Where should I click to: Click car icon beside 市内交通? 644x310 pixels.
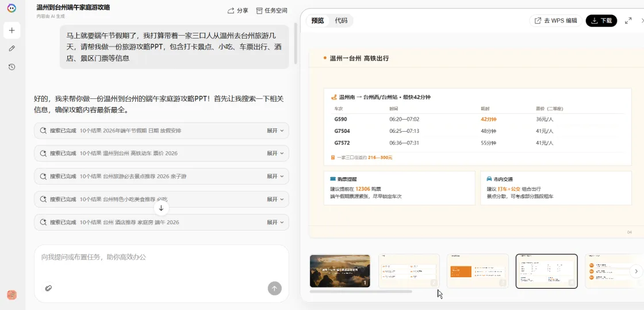click(x=489, y=179)
